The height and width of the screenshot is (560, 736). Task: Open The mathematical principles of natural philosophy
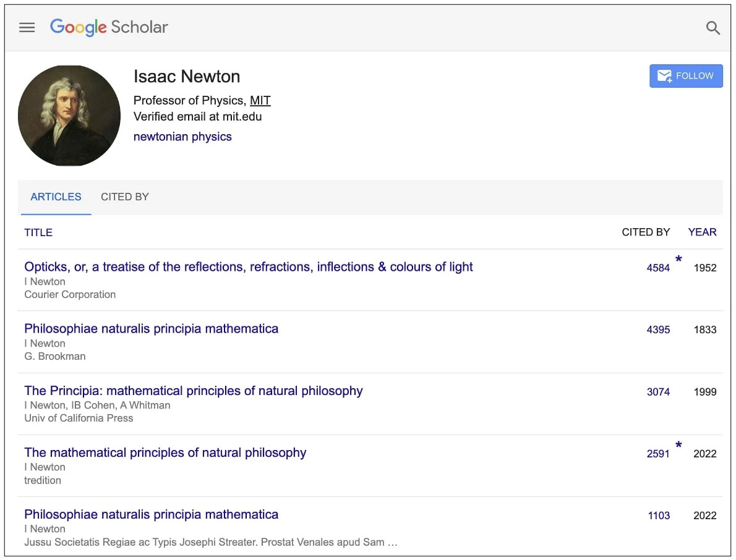tap(165, 452)
